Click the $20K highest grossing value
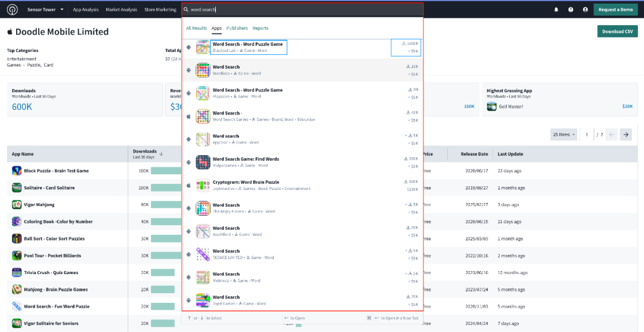The width and height of the screenshot is (644, 332). [x=627, y=106]
